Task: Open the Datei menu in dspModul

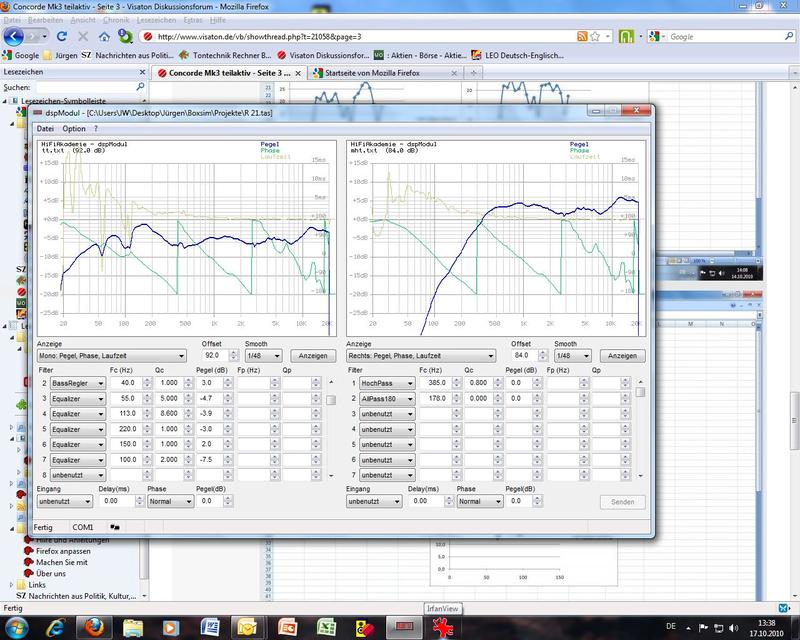Action: (x=45, y=129)
